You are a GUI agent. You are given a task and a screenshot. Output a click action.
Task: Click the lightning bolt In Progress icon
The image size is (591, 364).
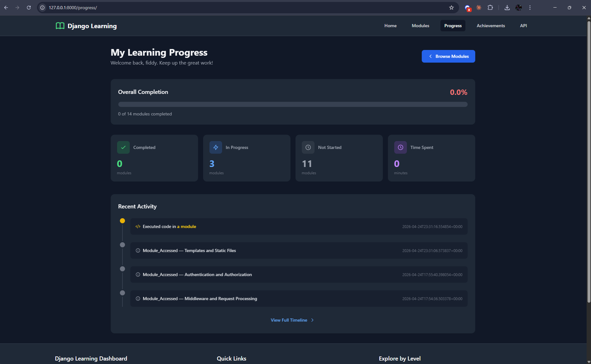coord(216,147)
